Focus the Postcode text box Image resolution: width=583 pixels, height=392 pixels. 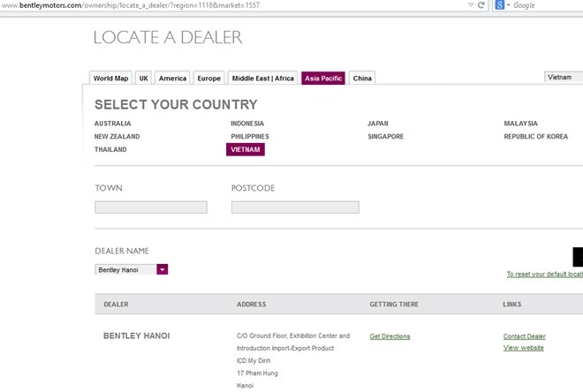[295, 207]
